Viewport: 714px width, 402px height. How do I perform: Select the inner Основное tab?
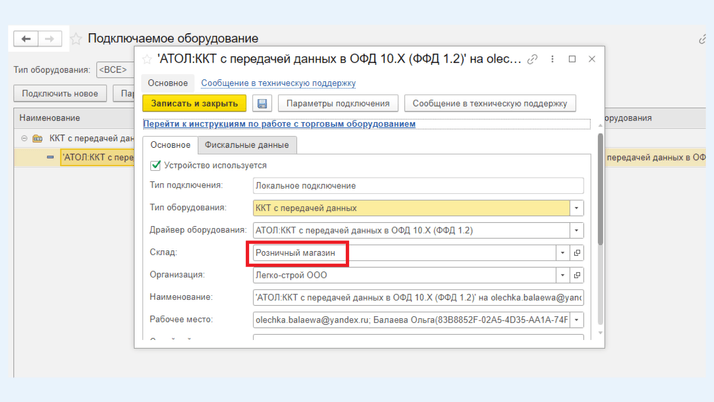click(x=170, y=145)
